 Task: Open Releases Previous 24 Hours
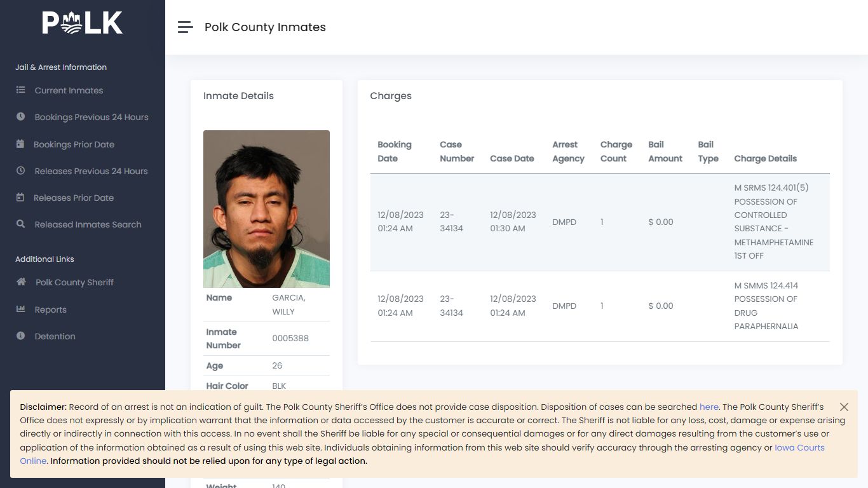91,171
